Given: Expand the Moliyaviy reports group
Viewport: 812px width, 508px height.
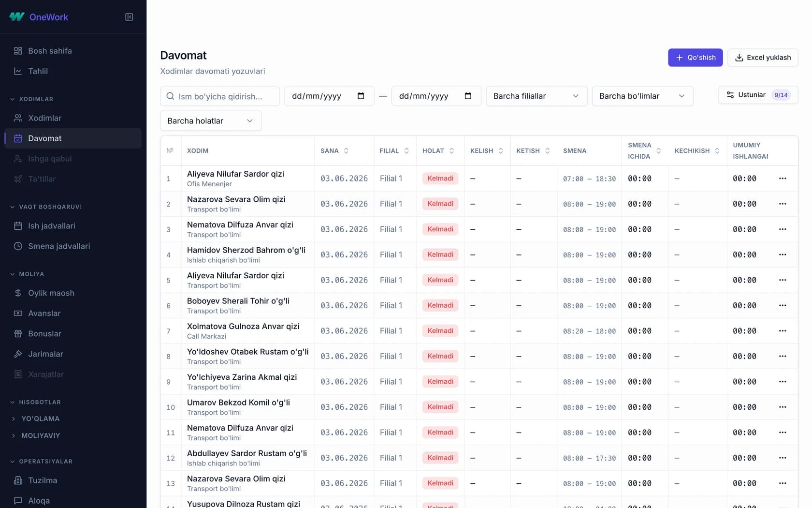Looking at the screenshot, I should tap(36, 436).
